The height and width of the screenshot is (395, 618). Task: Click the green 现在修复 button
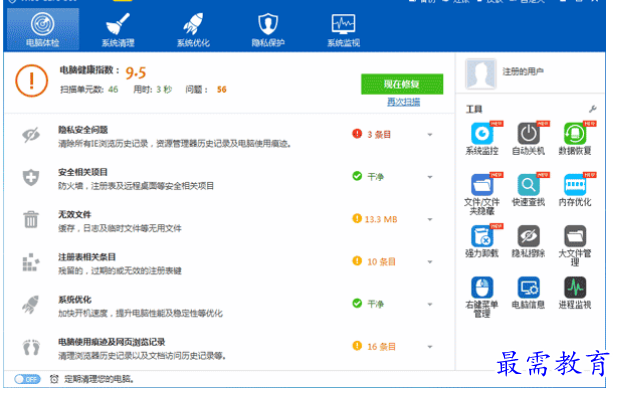point(402,84)
